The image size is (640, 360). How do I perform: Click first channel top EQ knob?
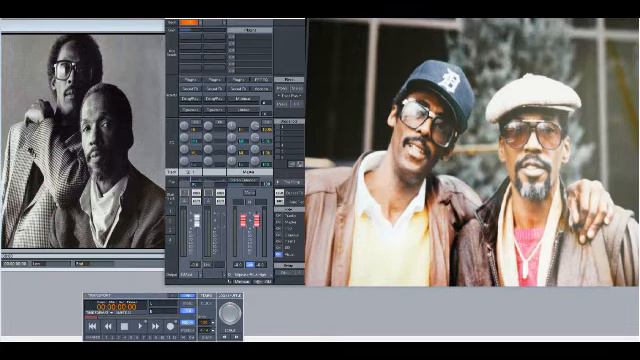(184, 125)
